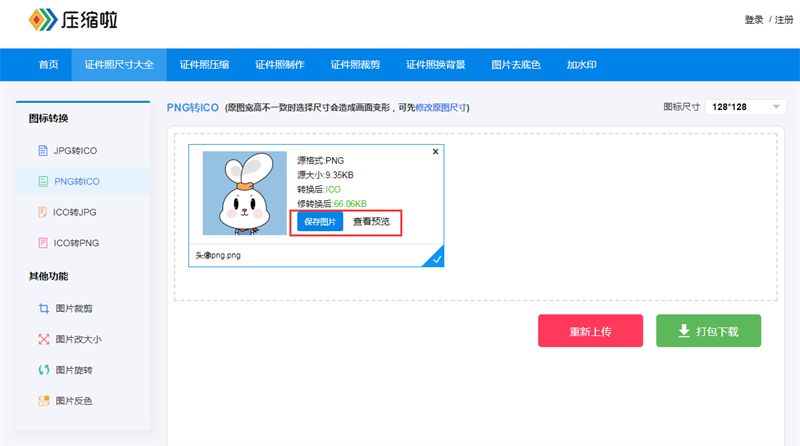Screen dimensions: 800x446
Task: Click the PNG转ICO file icon
Action: pos(43,181)
